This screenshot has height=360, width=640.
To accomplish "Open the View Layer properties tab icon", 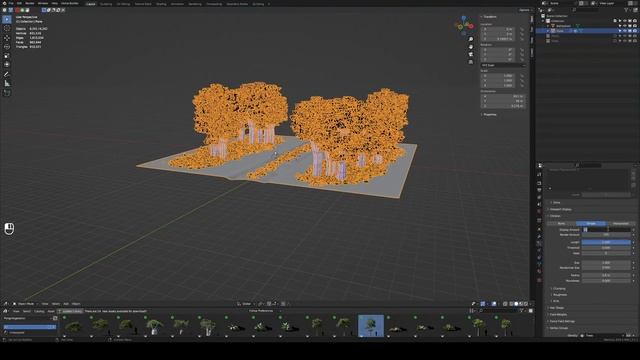I will (x=540, y=197).
